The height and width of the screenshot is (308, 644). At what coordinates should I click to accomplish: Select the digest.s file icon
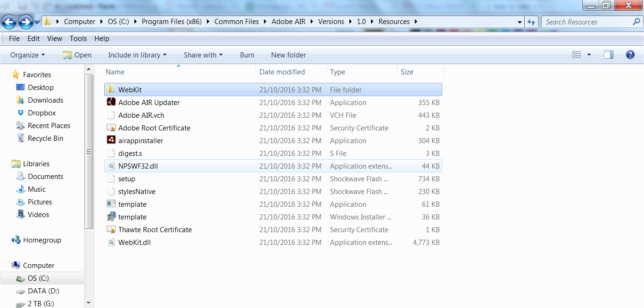(x=111, y=153)
